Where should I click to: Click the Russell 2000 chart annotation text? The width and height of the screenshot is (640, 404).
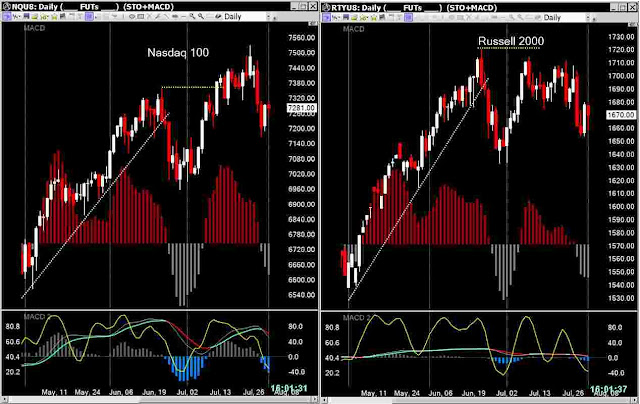511,41
